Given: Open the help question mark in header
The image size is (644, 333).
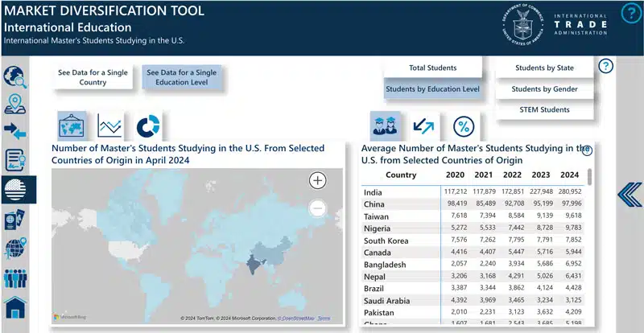Looking at the screenshot, I should pos(631,14).
